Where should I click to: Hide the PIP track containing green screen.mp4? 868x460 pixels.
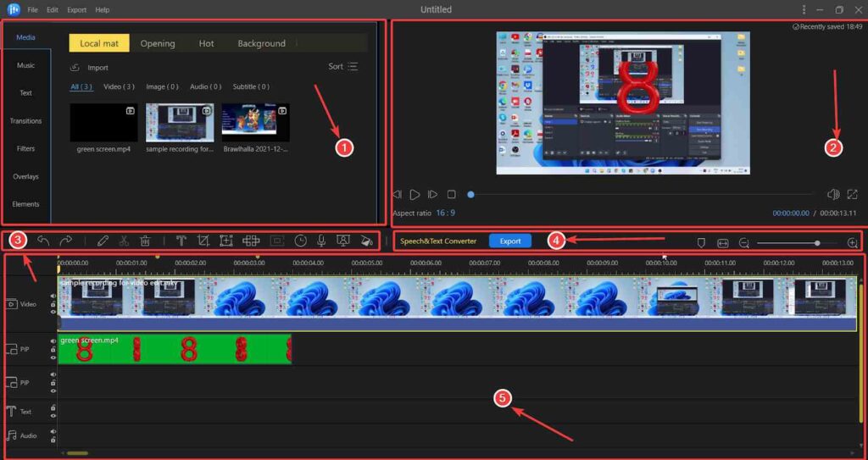(53, 357)
